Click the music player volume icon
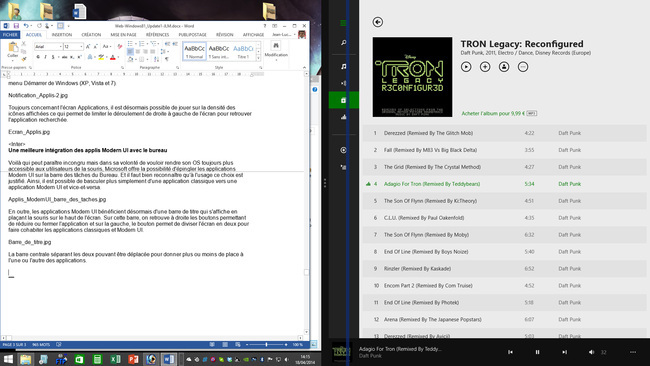Image resolution: width=650 pixels, height=366 pixels. coord(591,352)
